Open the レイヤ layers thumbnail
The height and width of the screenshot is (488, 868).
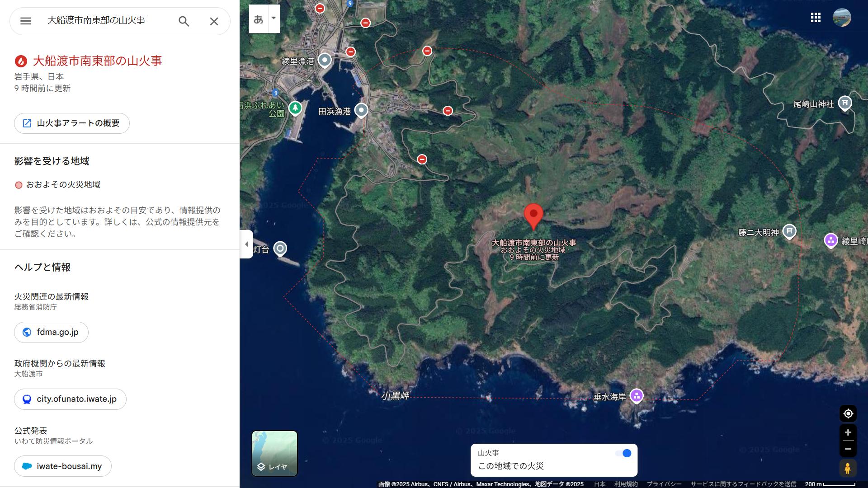(274, 453)
